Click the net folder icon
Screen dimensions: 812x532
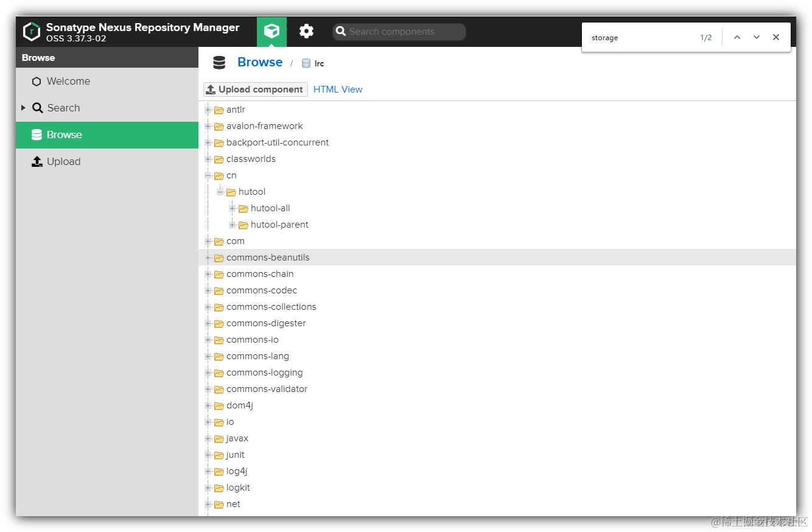[x=219, y=505]
